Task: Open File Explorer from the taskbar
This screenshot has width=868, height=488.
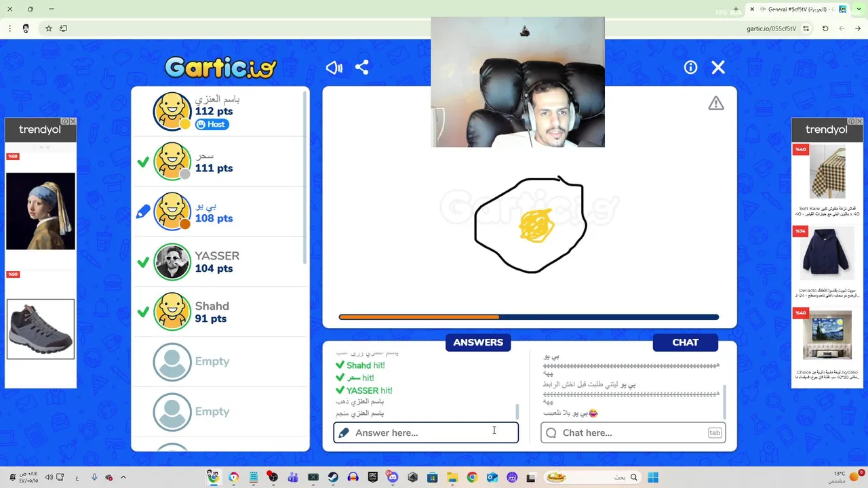Action: pos(452,477)
